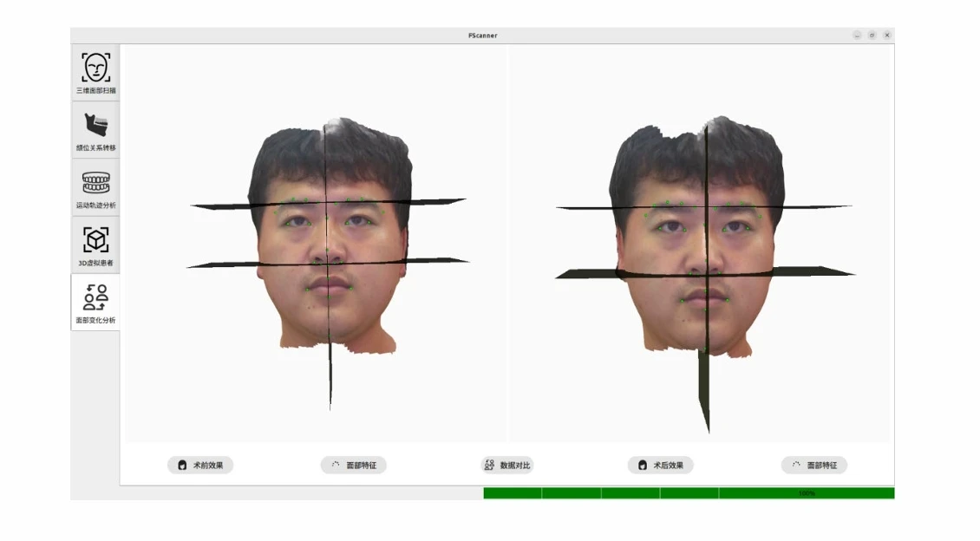Screen dimensions: 980x541
Task: Open the 运动轨迹分析 teeth trajectory module
Action: (x=95, y=187)
